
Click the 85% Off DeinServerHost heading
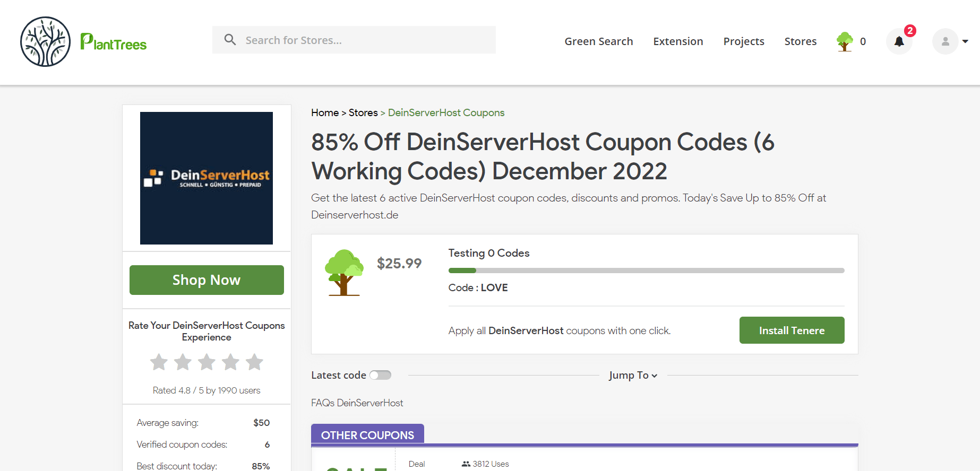coord(543,156)
